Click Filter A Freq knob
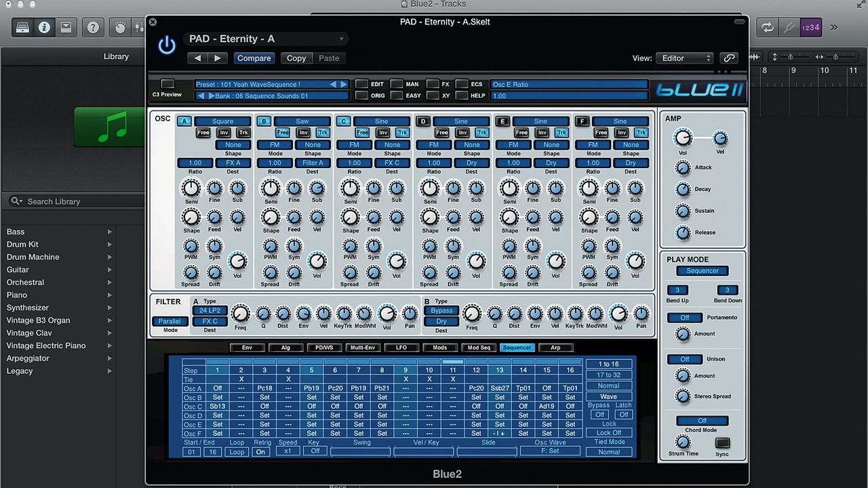Image resolution: width=868 pixels, height=488 pixels. (x=240, y=313)
